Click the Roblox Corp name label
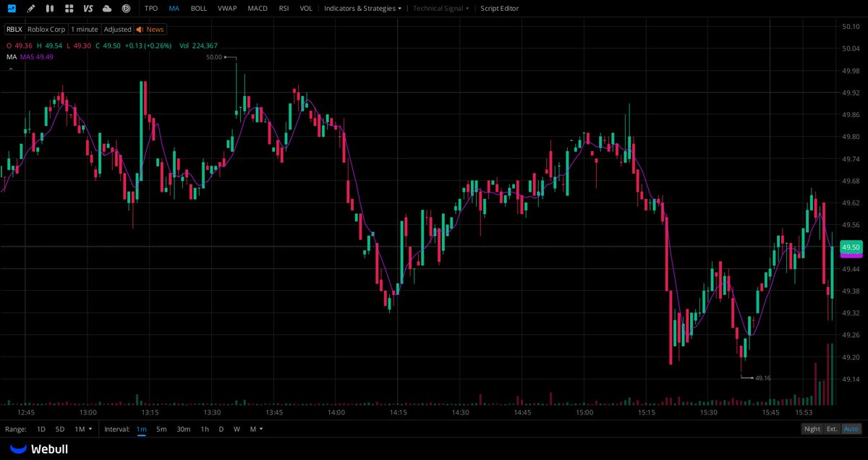 tap(46, 30)
